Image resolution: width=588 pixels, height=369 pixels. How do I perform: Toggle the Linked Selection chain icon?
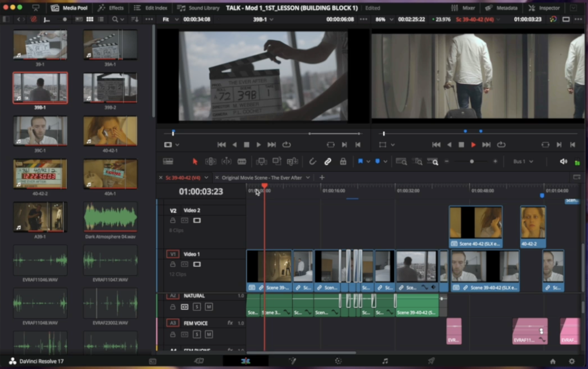(328, 161)
